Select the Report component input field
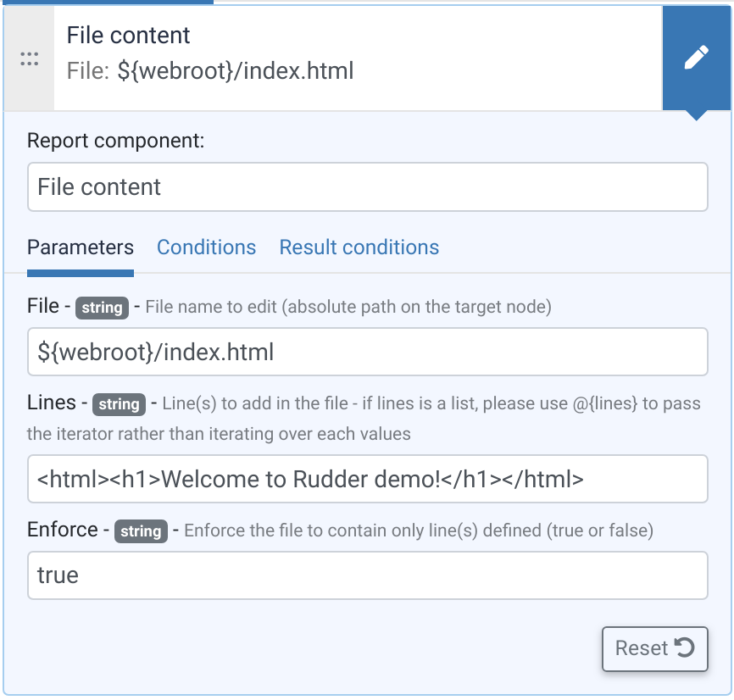 click(x=368, y=186)
